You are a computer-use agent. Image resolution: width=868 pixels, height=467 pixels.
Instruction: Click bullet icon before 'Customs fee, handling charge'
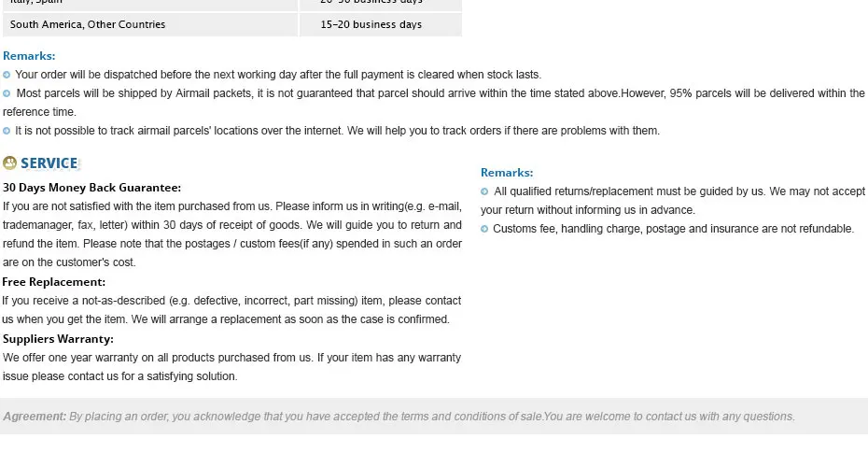click(x=484, y=229)
